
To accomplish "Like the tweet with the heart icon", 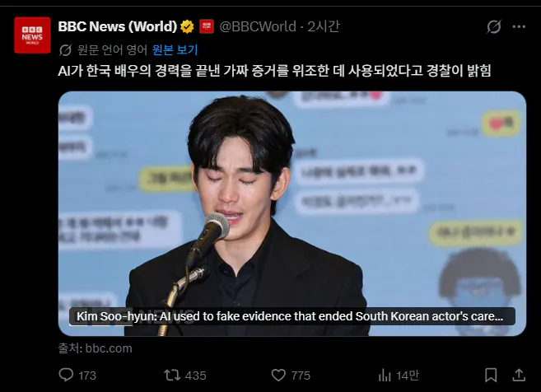I will 278,375.
